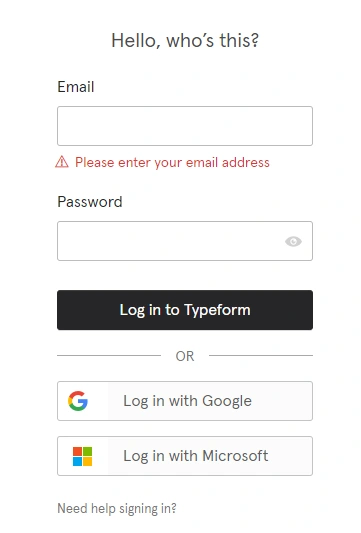
Task: Choose Log in with Microsoft text
Action: coord(195,456)
